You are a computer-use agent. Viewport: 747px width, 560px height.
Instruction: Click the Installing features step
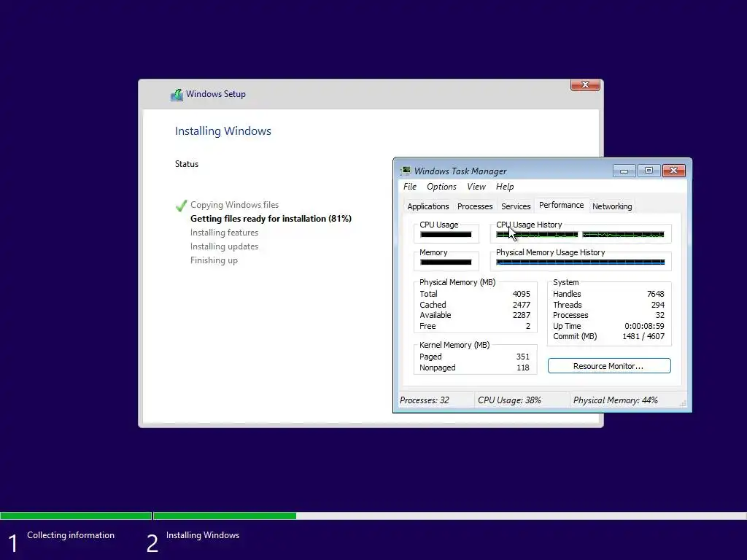pos(225,233)
